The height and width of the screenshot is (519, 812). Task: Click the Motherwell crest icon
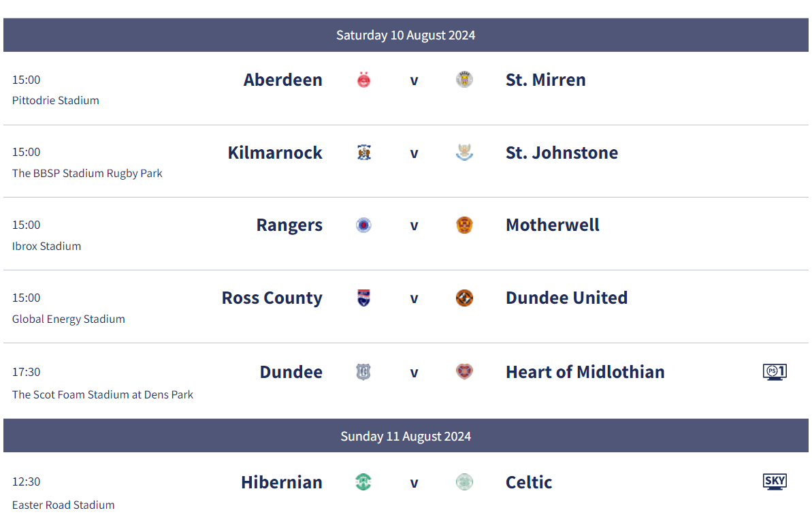click(464, 225)
